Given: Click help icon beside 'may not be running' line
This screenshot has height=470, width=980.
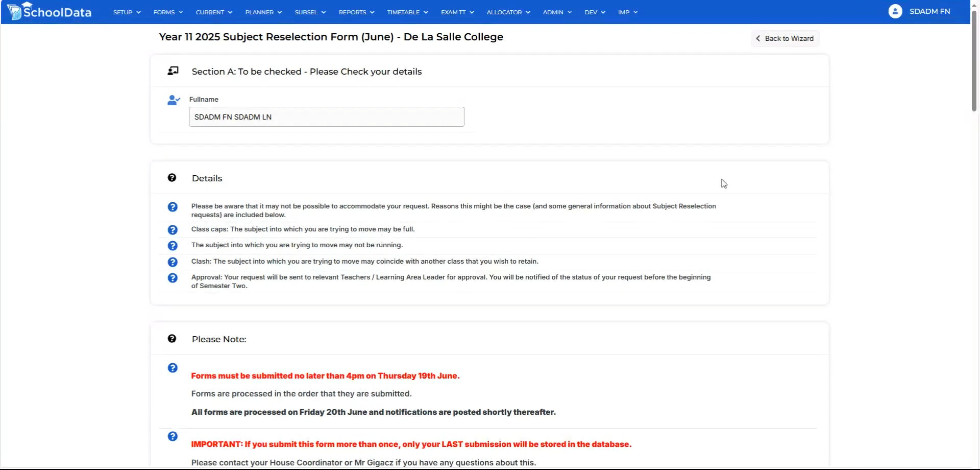Looking at the screenshot, I should tap(173, 246).
